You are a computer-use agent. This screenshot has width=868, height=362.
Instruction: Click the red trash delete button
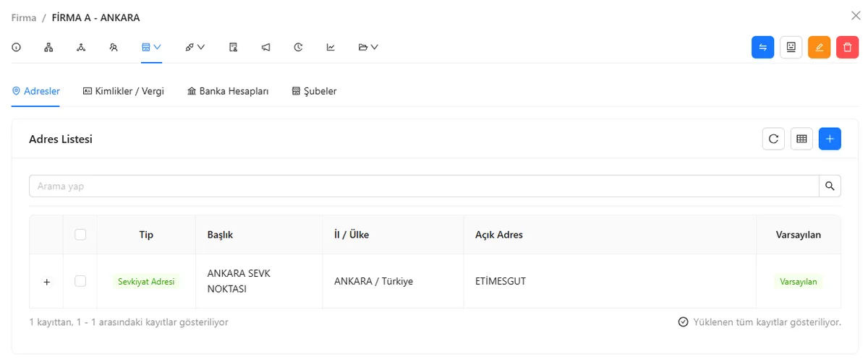[x=847, y=47]
